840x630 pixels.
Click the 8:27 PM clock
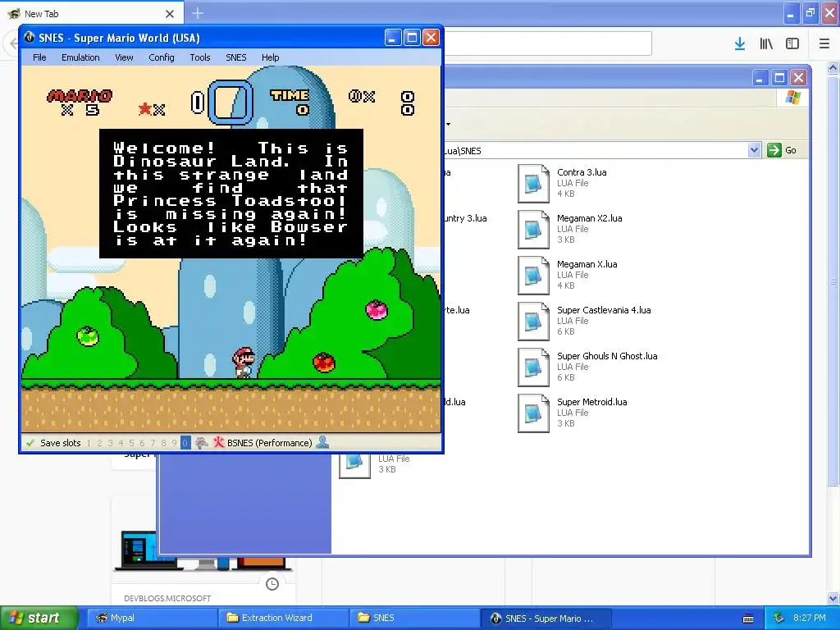pyautogui.click(x=810, y=618)
